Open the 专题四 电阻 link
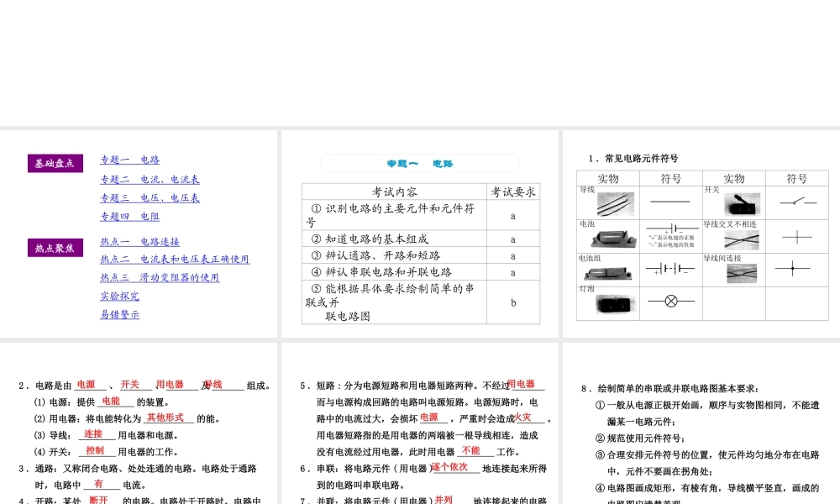Viewport: 840px width, 504px height. [130, 217]
